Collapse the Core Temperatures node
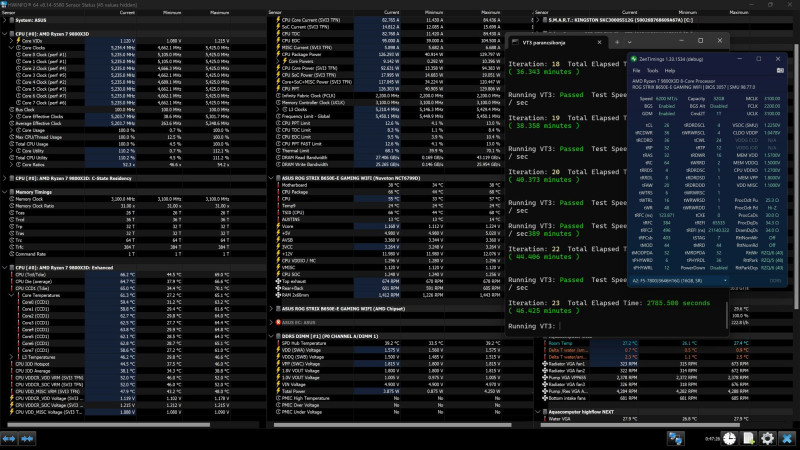Image resolution: width=800 pixels, height=450 pixels. coord(11,295)
